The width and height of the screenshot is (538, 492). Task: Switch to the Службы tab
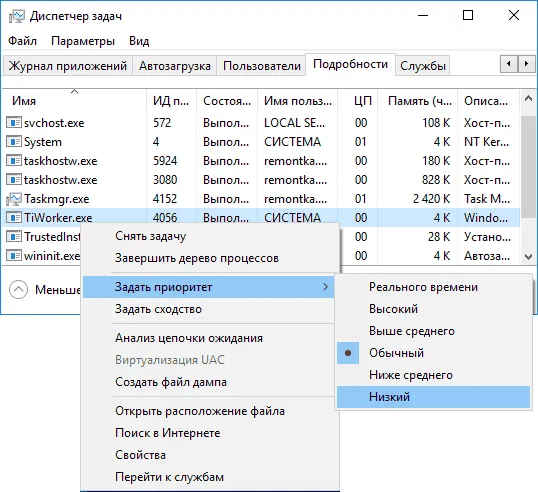[x=423, y=66]
